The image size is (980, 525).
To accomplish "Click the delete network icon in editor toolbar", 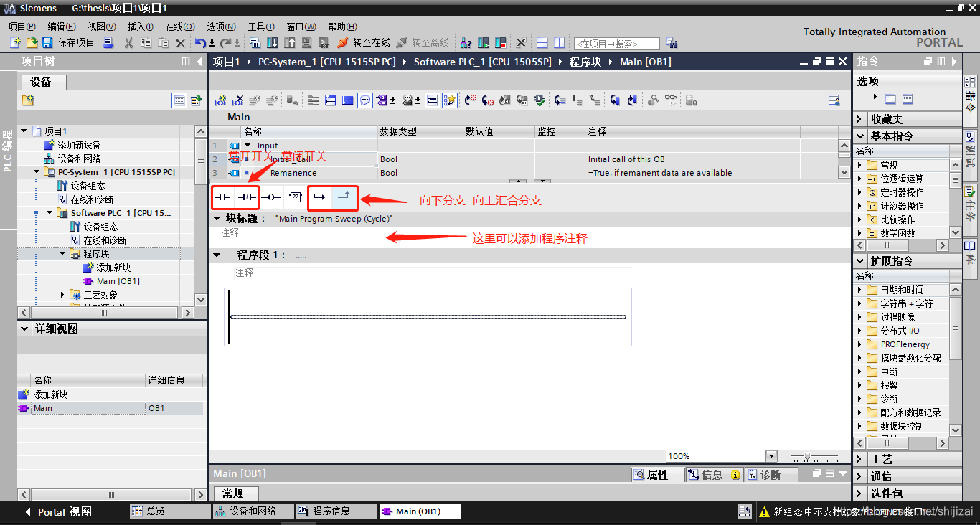I will pyautogui.click(x=237, y=100).
